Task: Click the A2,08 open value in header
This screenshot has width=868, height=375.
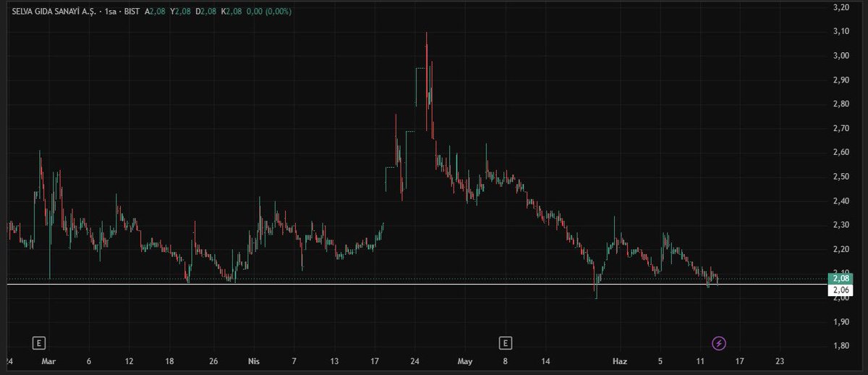Action: 156,12
